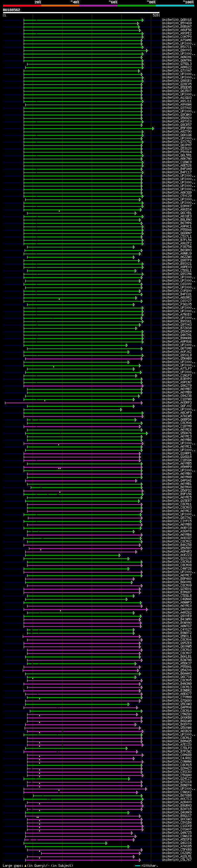
Task: Select the UniRef100_O94238 label
Action: (177, 396)
